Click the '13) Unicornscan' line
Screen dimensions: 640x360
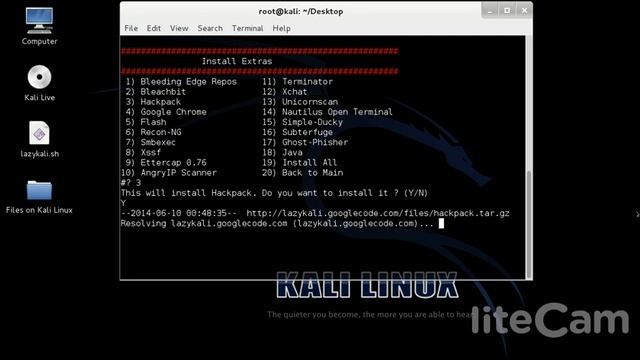coord(300,102)
